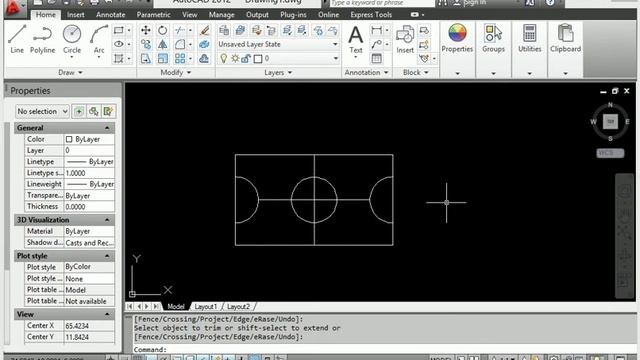Collapse the View section
Screen dimensions: 640x360
[x=107, y=314]
